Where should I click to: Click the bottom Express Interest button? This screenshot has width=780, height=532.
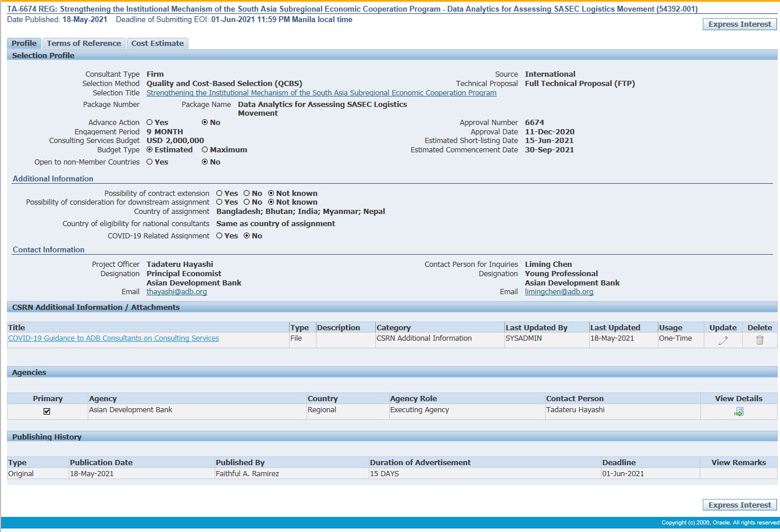740,505
